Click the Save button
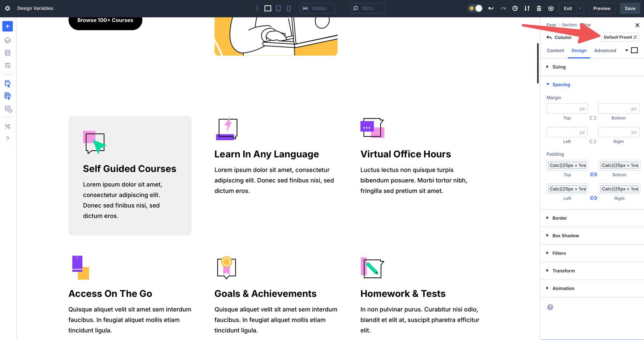The image size is (644, 340). (630, 8)
